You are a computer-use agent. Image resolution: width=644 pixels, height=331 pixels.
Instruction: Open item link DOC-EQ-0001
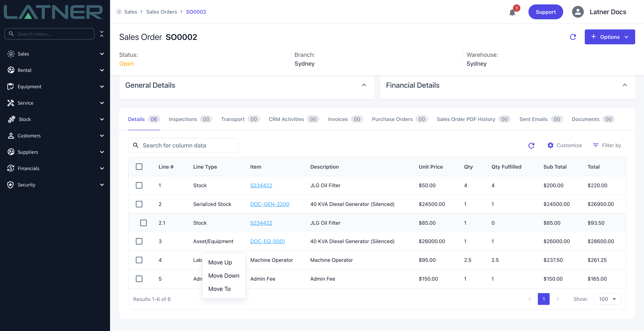click(268, 241)
